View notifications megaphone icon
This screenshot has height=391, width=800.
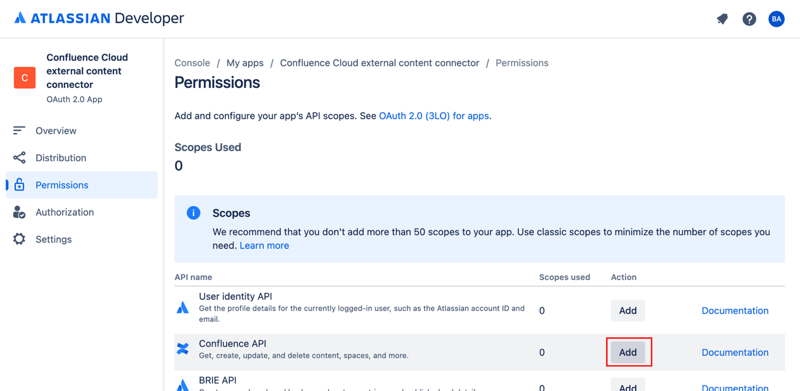point(722,19)
